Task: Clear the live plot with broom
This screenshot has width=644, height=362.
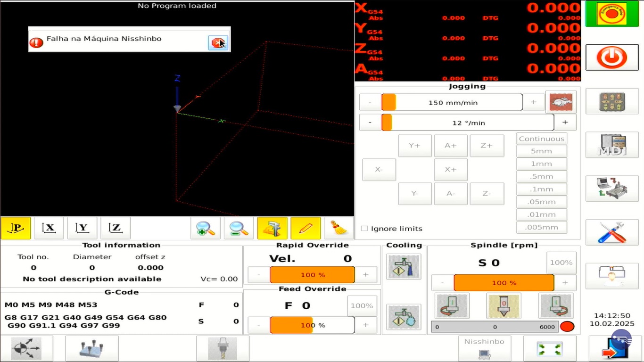Action: click(x=339, y=229)
